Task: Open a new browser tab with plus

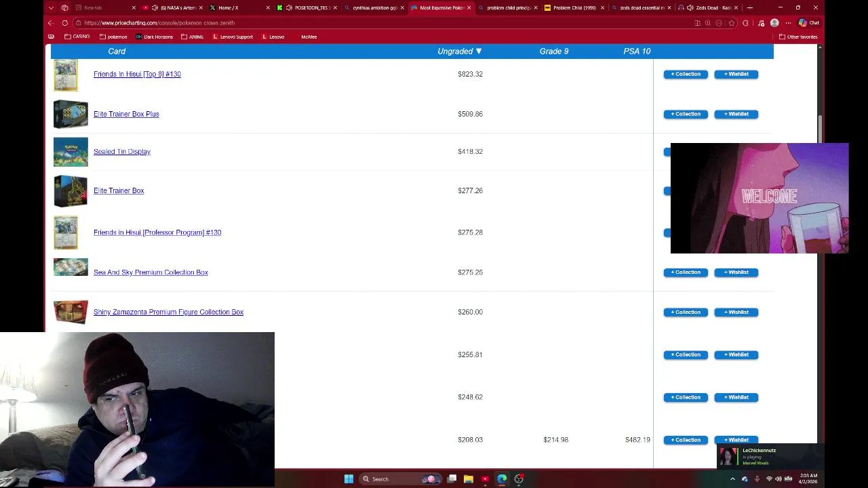Action: [750, 7]
